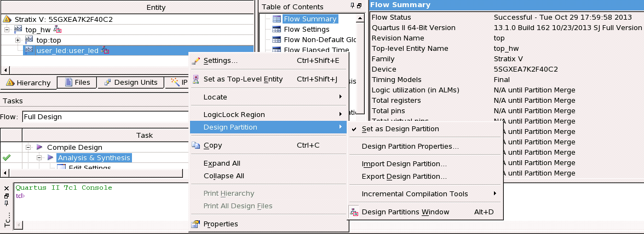Viewport: 644px width, 234px height.
Task: Expand the top:top entity node
Action: [18, 40]
